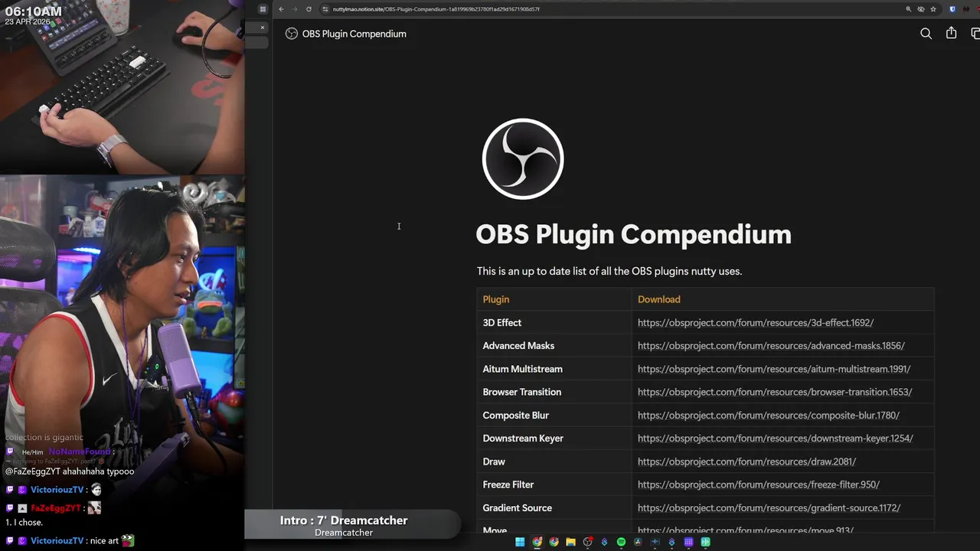This screenshot has height=551, width=980.
Task: Click the first Chrome taskbar icon
Action: pyautogui.click(x=537, y=542)
